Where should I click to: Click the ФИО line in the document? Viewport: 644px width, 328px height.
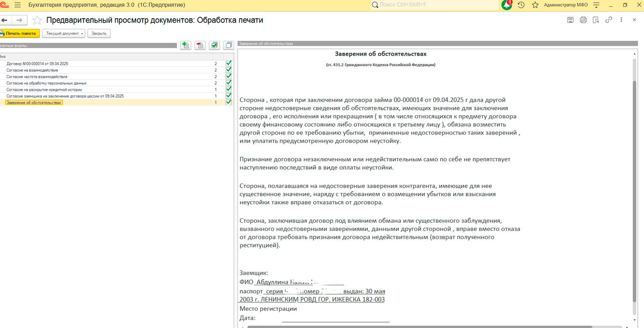pos(292,282)
